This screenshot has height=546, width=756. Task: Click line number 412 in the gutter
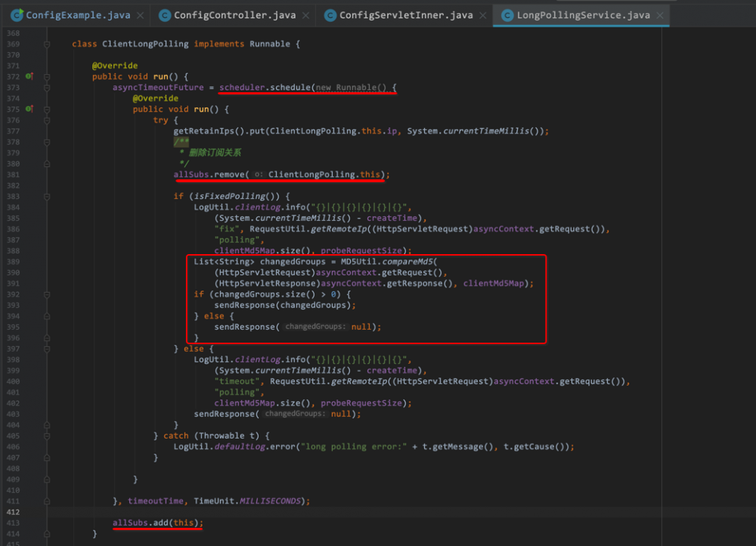14,512
